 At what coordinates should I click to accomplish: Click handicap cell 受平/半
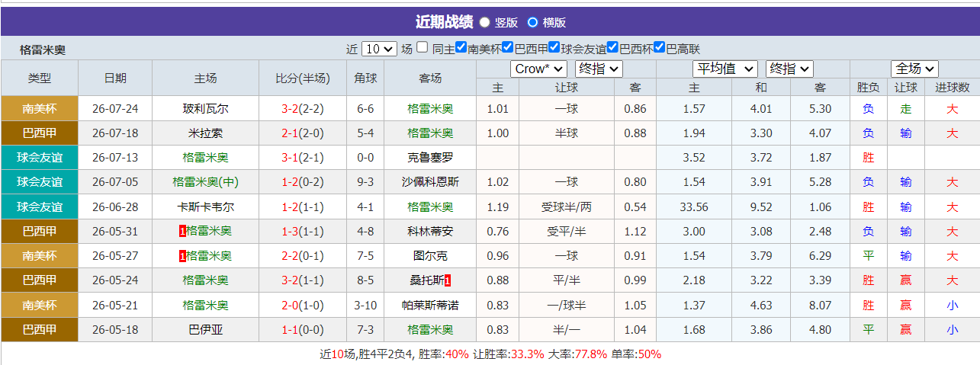[566, 231]
